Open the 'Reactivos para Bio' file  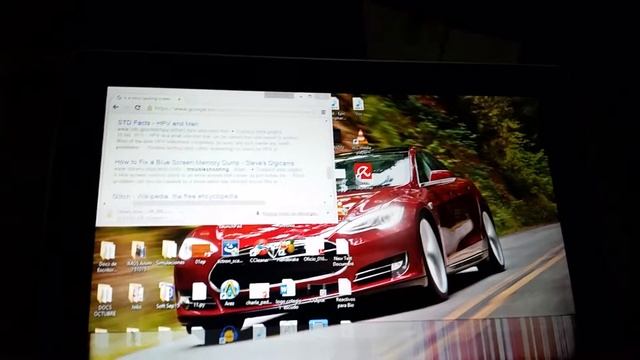click(x=345, y=293)
